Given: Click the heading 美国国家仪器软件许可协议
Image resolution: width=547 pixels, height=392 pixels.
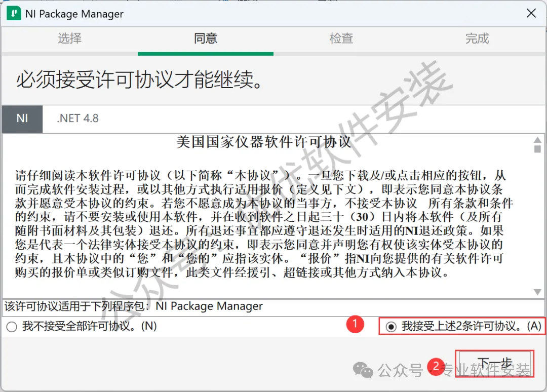Looking at the screenshot, I should [x=263, y=142].
